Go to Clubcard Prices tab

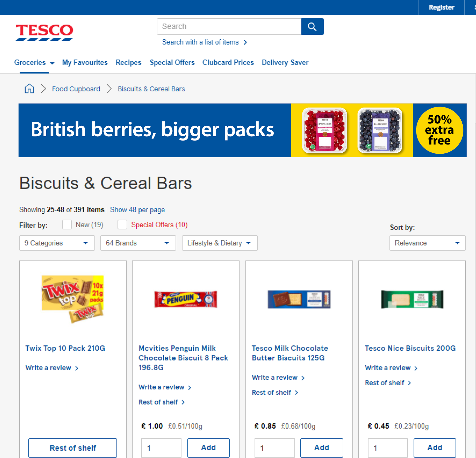pos(228,62)
